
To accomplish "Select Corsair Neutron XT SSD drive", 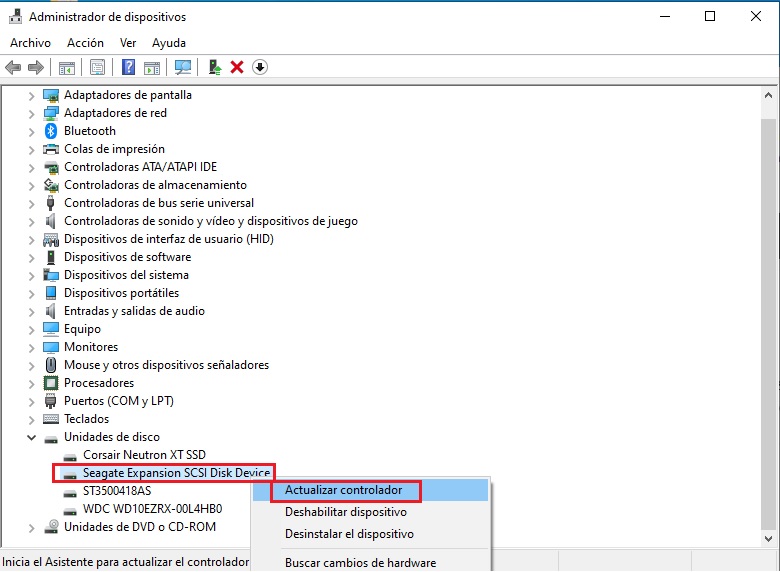I will click(144, 455).
